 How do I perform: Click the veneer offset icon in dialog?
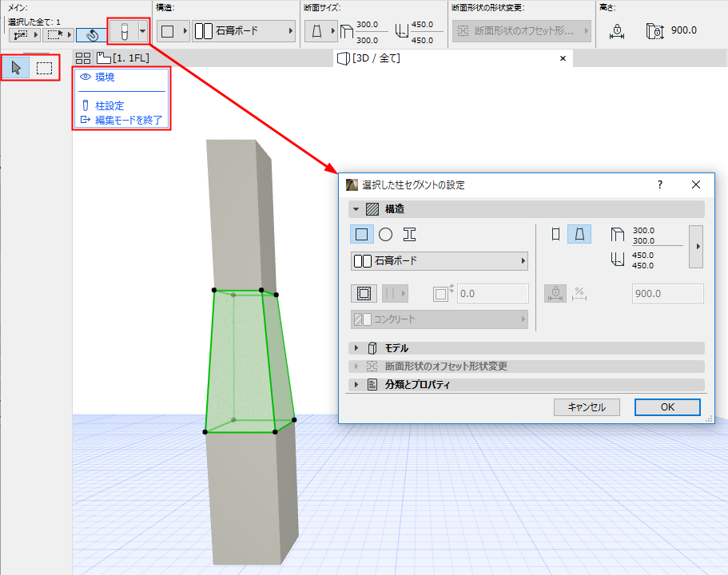click(x=443, y=293)
